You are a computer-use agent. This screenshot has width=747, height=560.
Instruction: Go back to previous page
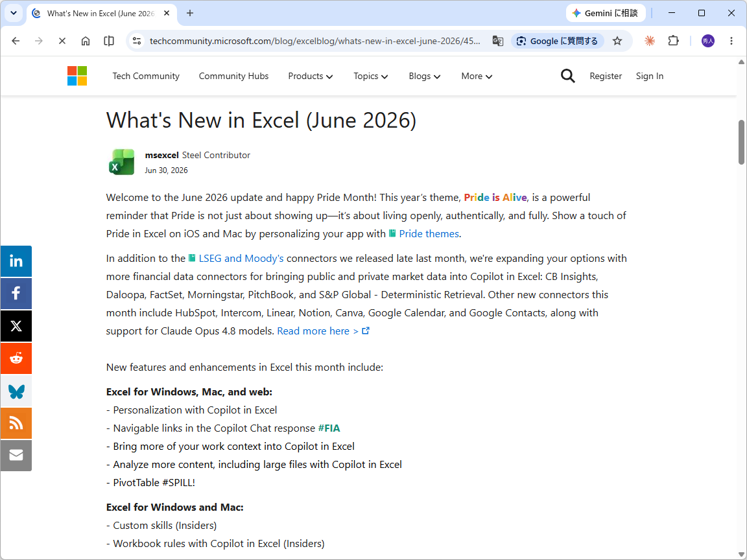[16, 41]
